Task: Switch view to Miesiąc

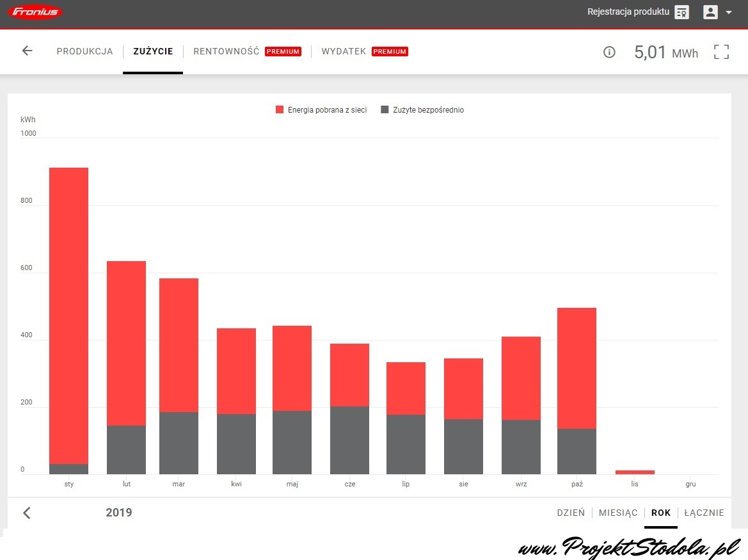Action: [x=618, y=513]
